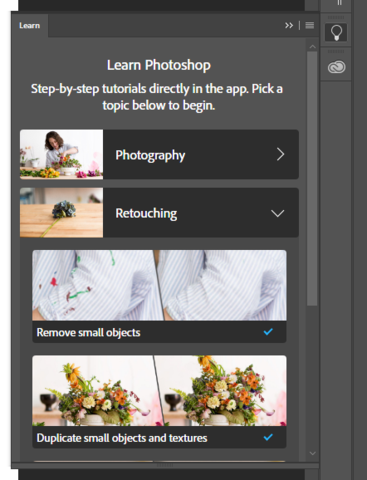Select the Photography topic label

(150, 155)
